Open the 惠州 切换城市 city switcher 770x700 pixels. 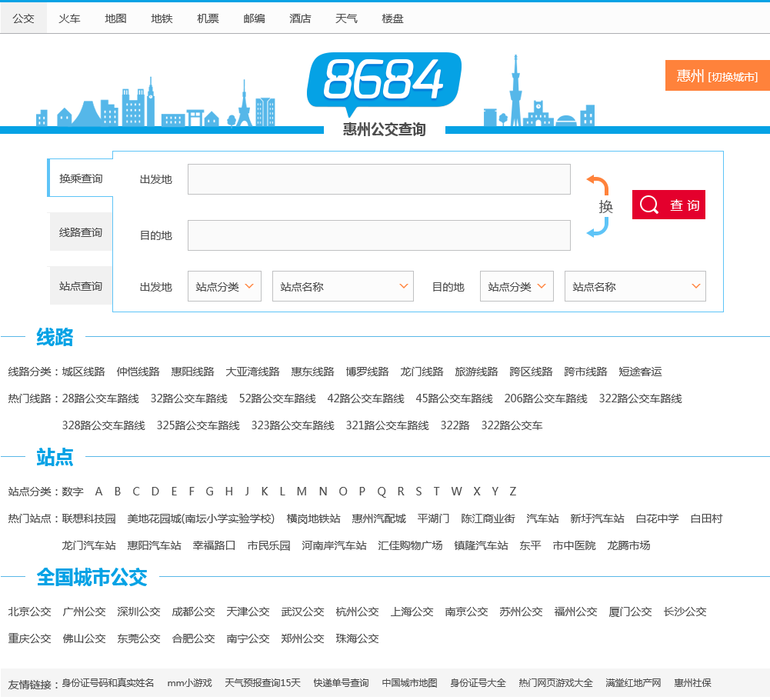(717, 75)
